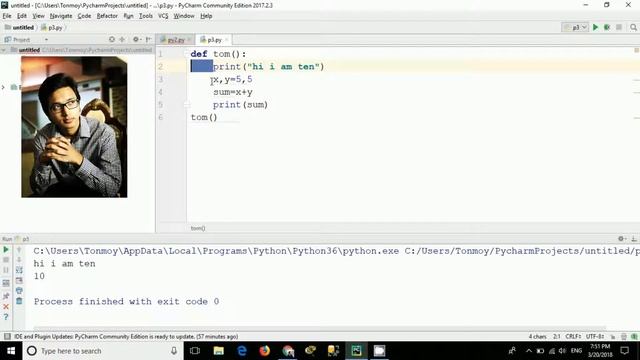The width and height of the screenshot is (640, 360).
Task: Click the print(sum) code line
Action: tap(240, 105)
